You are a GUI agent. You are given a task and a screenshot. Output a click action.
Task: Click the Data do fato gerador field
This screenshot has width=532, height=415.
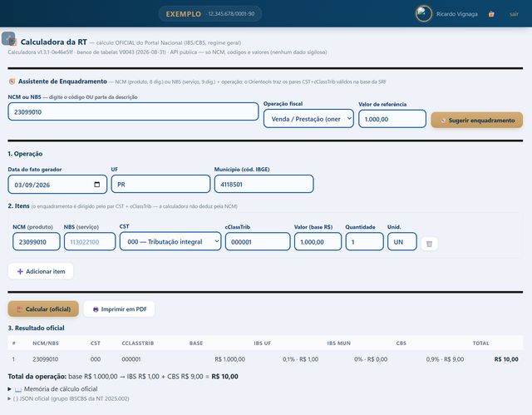tap(57, 185)
